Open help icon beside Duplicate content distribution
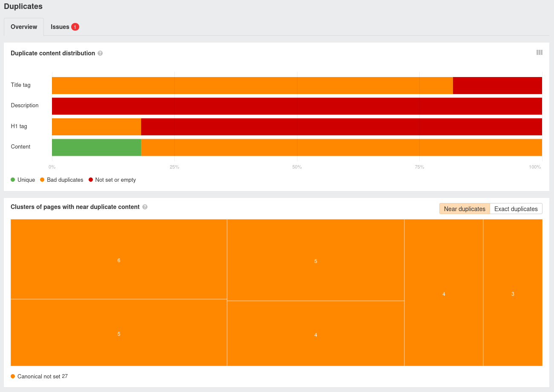The height and width of the screenshot is (392, 554). pyautogui.click(x=100, y=53)
